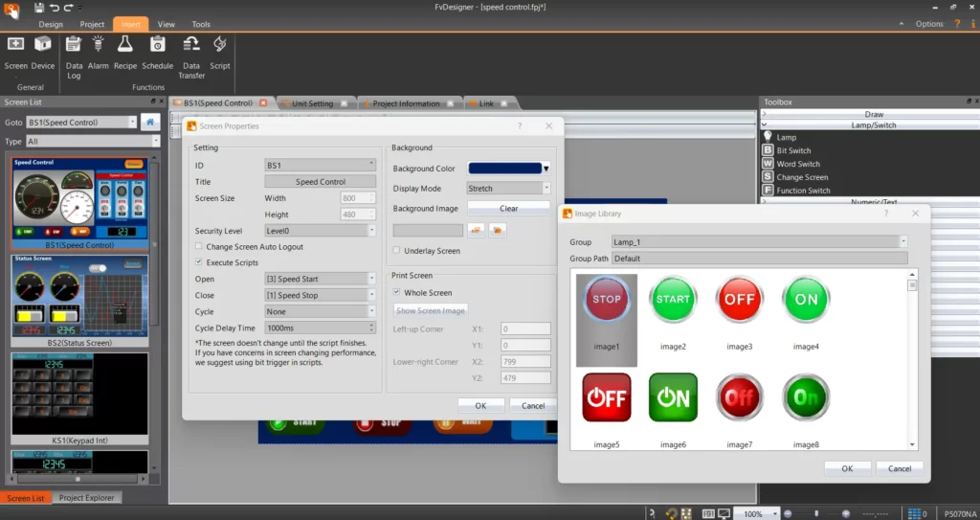This screenshot has width=980, height=520.
Task: Enable Change Screen Auto Logout checkbox
Action: point(199,247)
